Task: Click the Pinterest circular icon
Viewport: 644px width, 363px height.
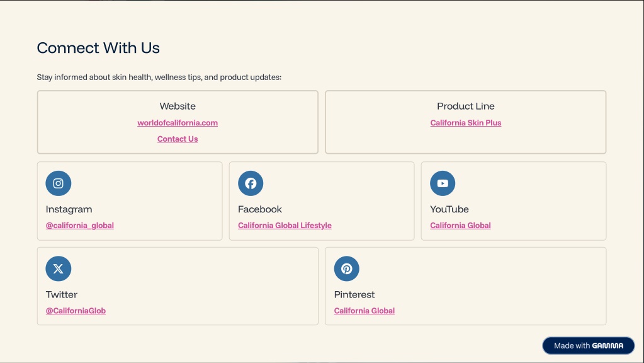Action: point(347,269)
